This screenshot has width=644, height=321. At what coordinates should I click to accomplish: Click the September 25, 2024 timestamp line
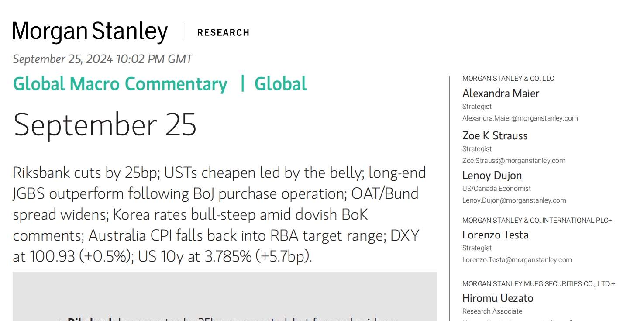coord(103,59)
